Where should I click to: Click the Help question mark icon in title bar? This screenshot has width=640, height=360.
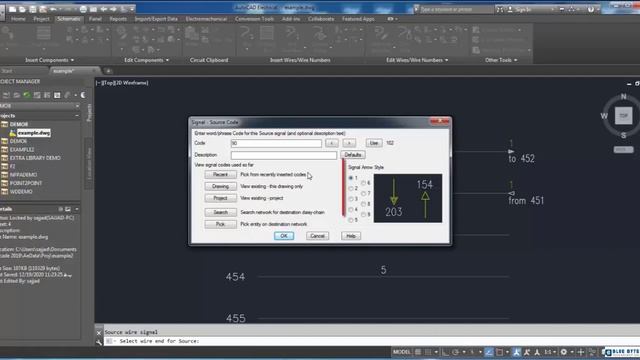(591, 9)
